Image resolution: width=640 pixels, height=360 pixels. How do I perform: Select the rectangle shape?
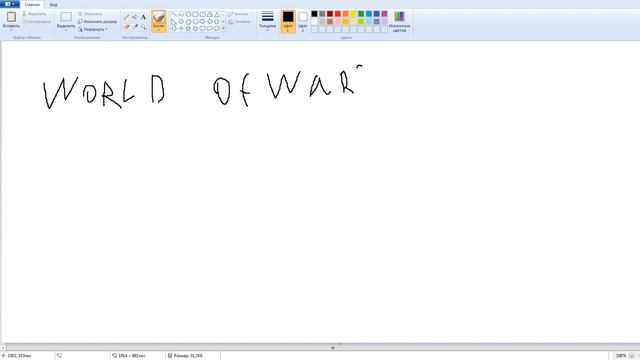tap(196, 14)
